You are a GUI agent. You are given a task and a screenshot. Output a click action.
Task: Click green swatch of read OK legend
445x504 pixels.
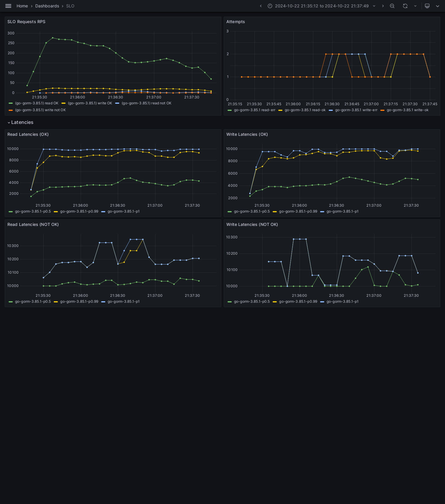pos(11,103)
